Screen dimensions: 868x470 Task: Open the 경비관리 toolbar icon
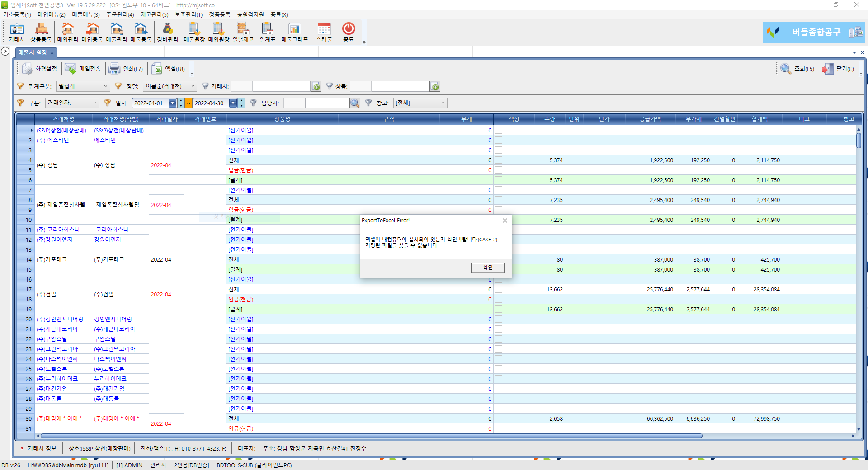[168, 33]
